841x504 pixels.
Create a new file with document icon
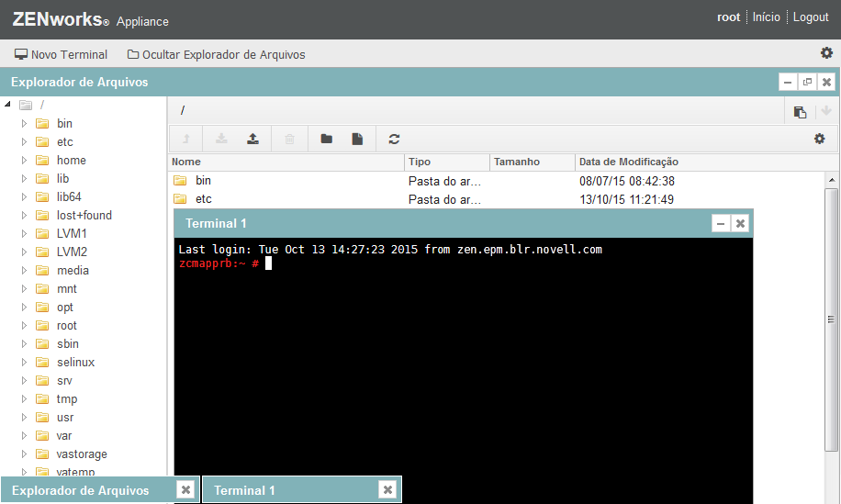click(357, 139)
